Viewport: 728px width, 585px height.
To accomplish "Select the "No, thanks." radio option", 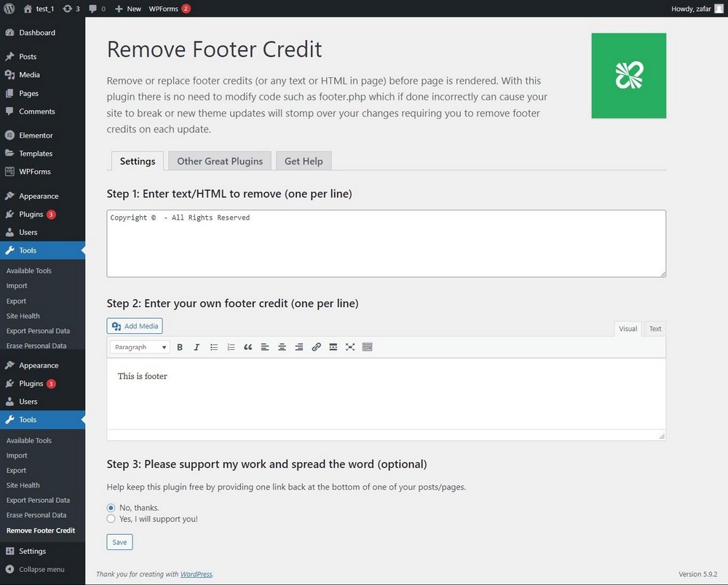I will tap(111, 508).
